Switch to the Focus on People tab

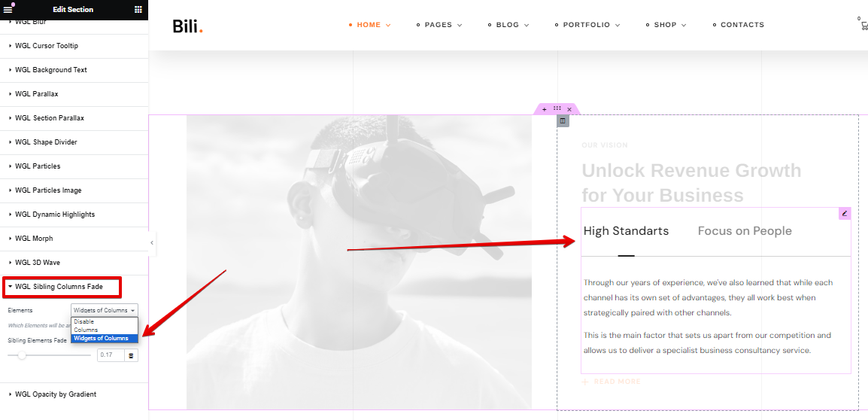745,231
